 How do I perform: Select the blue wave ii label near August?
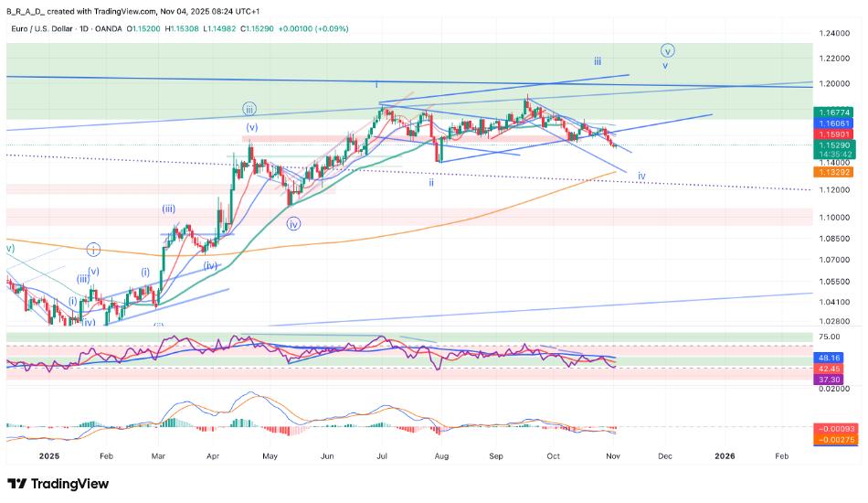(431, 182)
